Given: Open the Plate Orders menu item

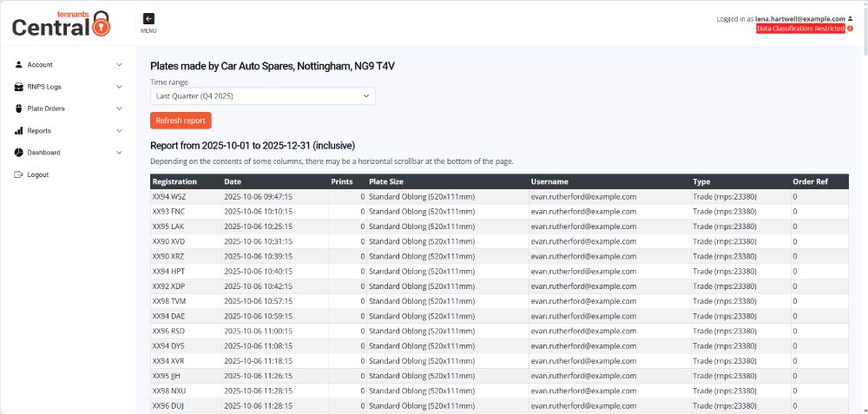Looking at the screenshot, I should pos(68,108).
